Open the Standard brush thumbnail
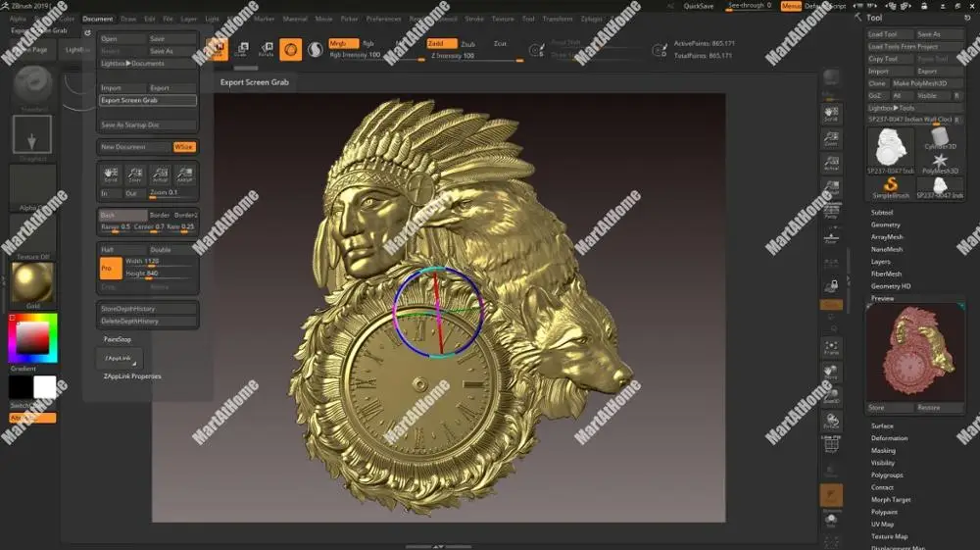 click(x=32, y=84)
